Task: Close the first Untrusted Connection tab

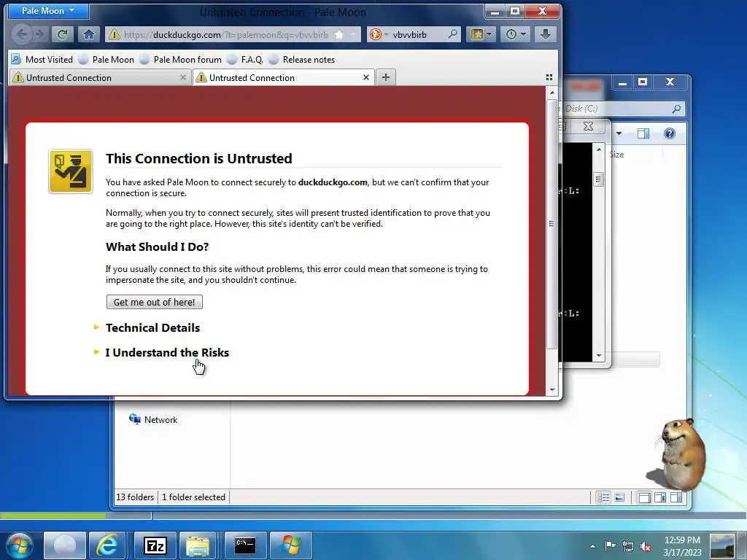Action: (183, 77)
